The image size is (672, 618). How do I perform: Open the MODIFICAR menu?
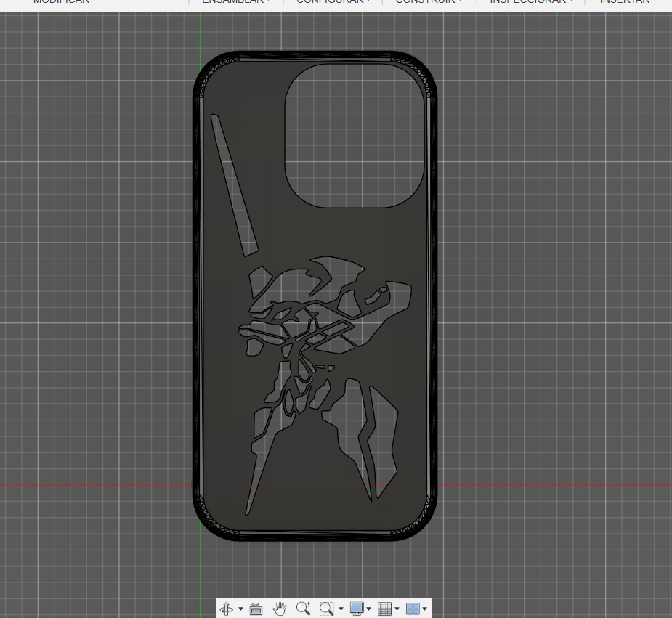pyautogui.click(x=64, y=1)
